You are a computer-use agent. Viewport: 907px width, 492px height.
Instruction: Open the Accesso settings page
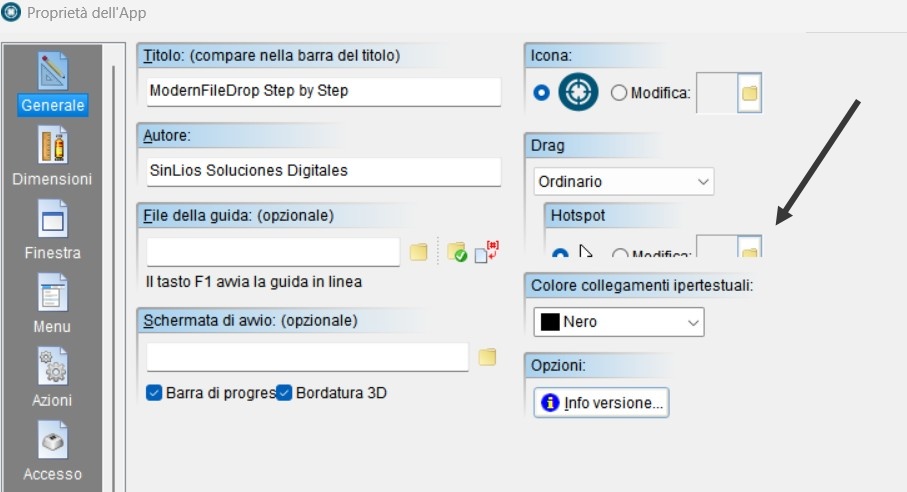click(52, 451)
